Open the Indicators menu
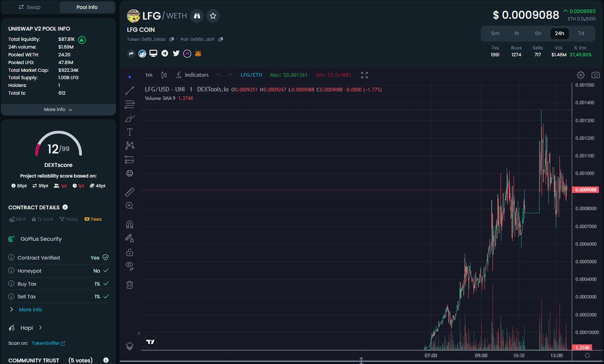The width and height of the screenshot is (604, 364). pyautogui.click(x=192, y=75)
